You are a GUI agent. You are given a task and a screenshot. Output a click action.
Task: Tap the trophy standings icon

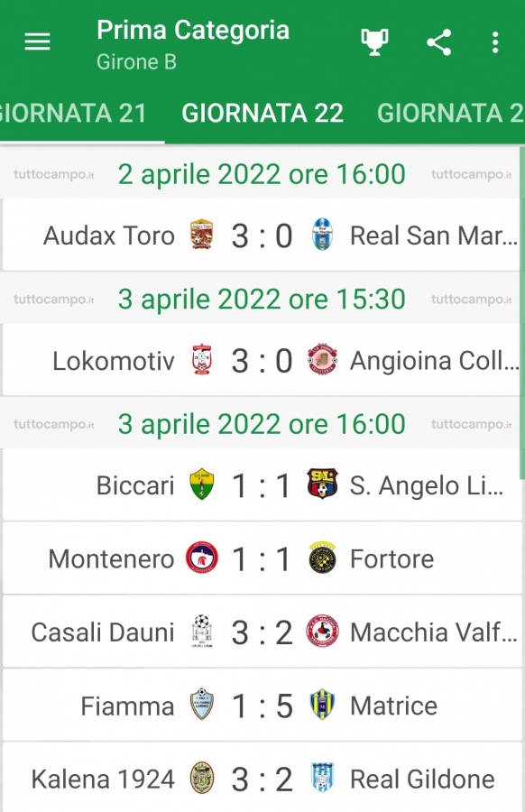pyautogui.click(x=374, y=42)
